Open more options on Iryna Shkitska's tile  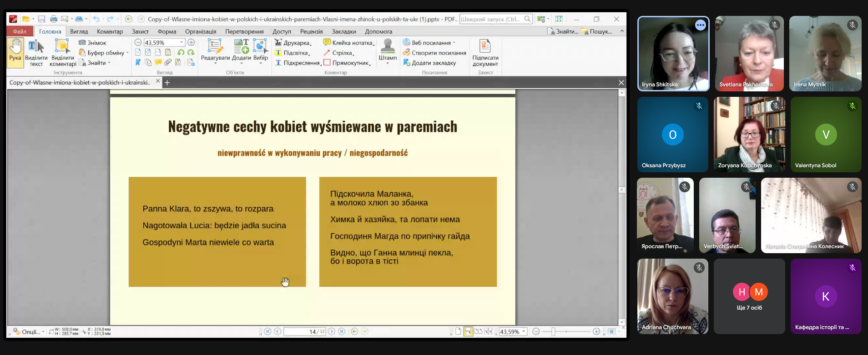pyautogui.click(x=700, y=25)
